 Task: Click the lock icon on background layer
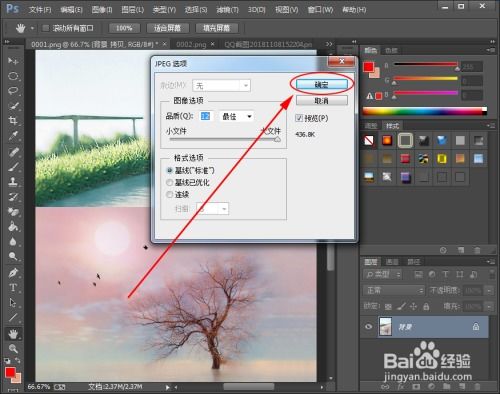(476, 327)
